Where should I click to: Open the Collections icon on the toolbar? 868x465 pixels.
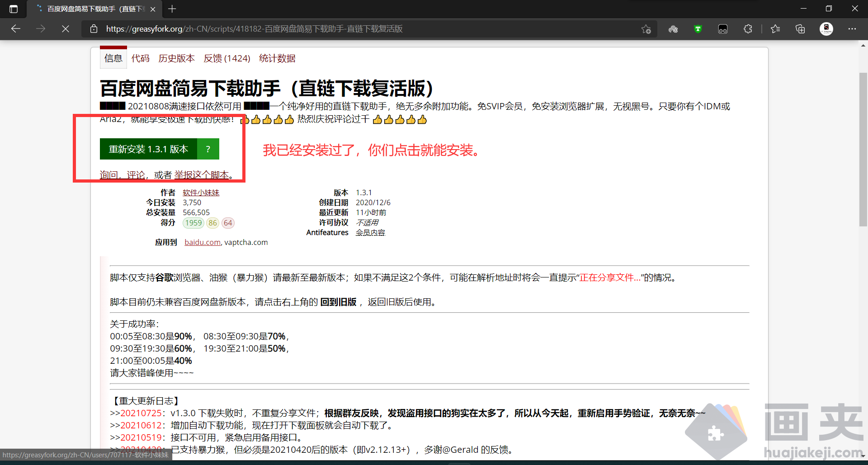[801, 28]
